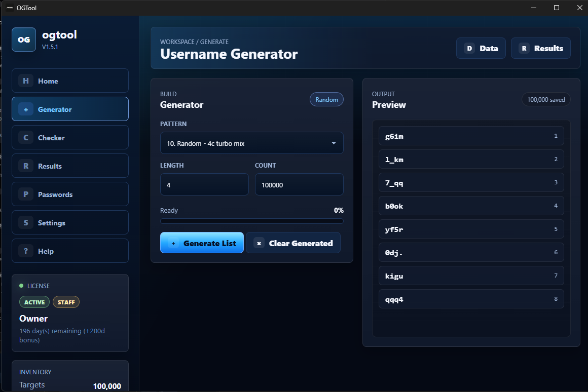Click the Count input field
588x392 pixels.
299,185
